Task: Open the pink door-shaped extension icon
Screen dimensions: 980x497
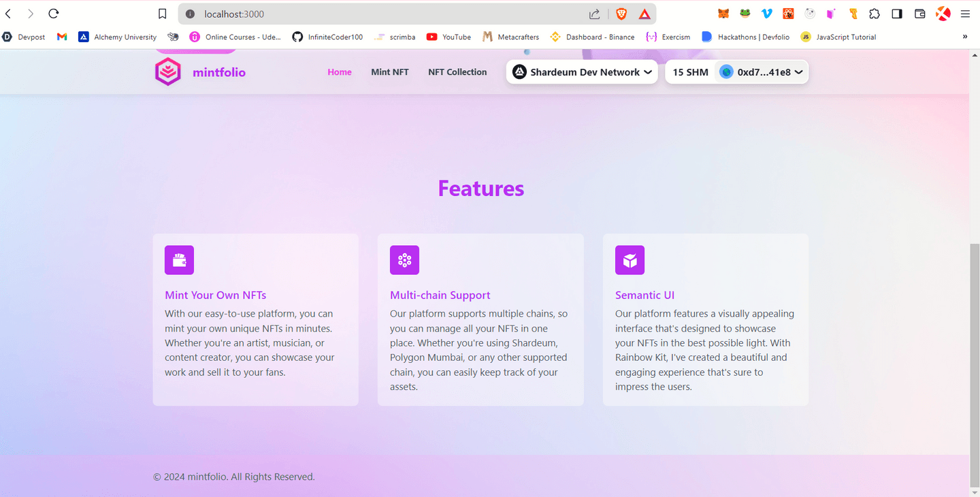Action: point(831,14)
